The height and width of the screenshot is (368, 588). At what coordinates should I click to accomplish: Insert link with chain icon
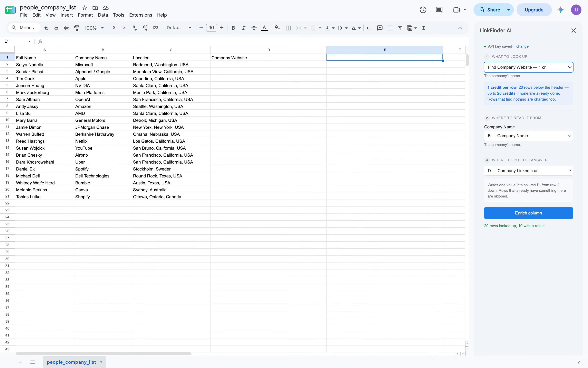click(370, 28)
